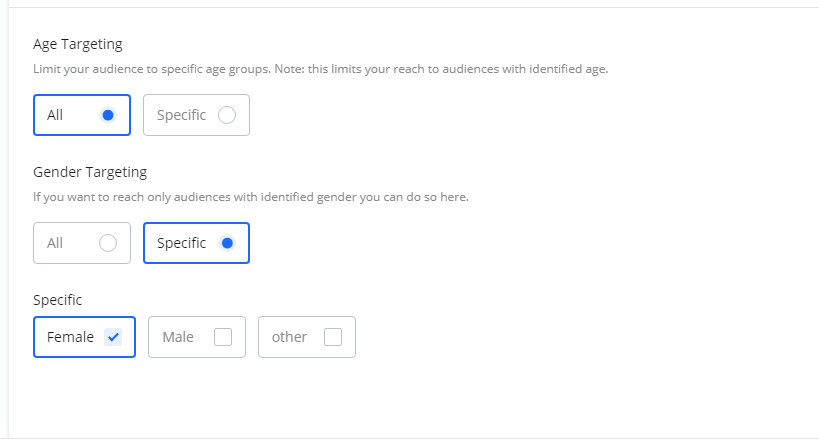This screenshot has width=819, height=444.
Task: Click the 'All' label text in Gender Targeting
Action: (x=55, y=243)
